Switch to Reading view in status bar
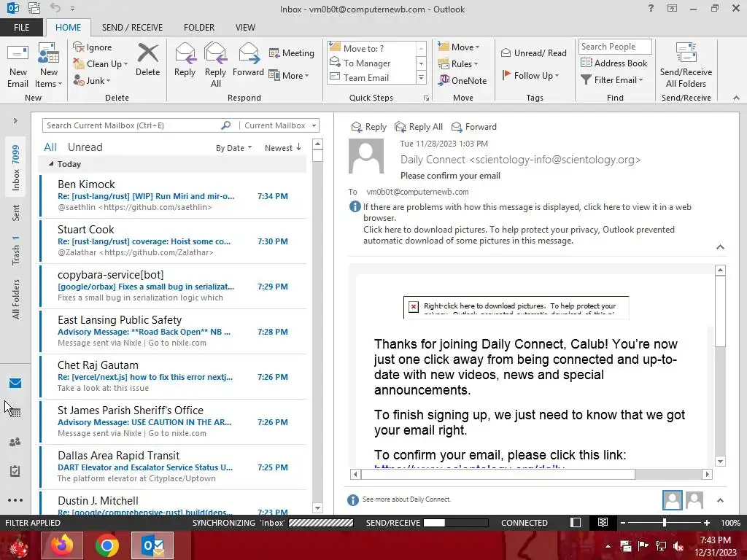747x560 pixels. click(x=603, y=522)
